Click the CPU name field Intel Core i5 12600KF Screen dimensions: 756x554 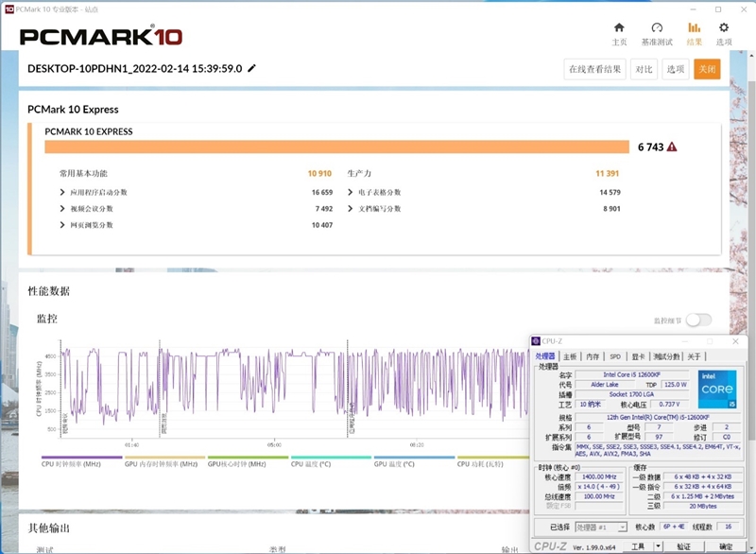(631, 374)
